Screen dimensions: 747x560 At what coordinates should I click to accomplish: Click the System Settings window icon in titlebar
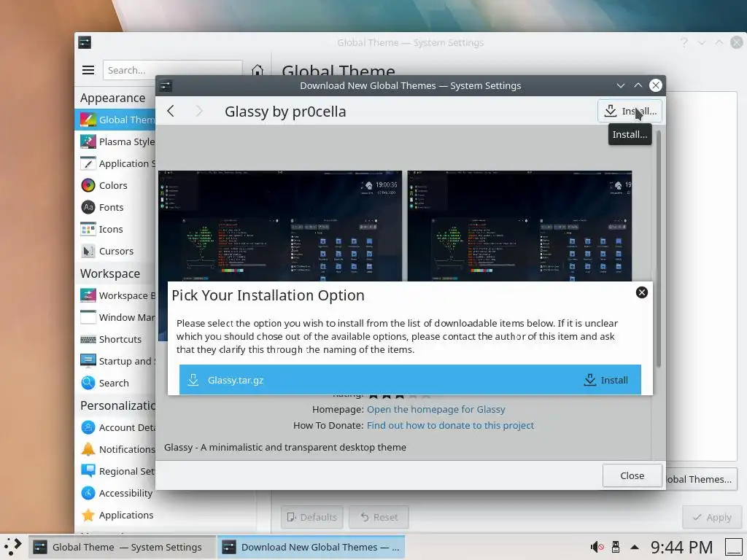point(85,42)
